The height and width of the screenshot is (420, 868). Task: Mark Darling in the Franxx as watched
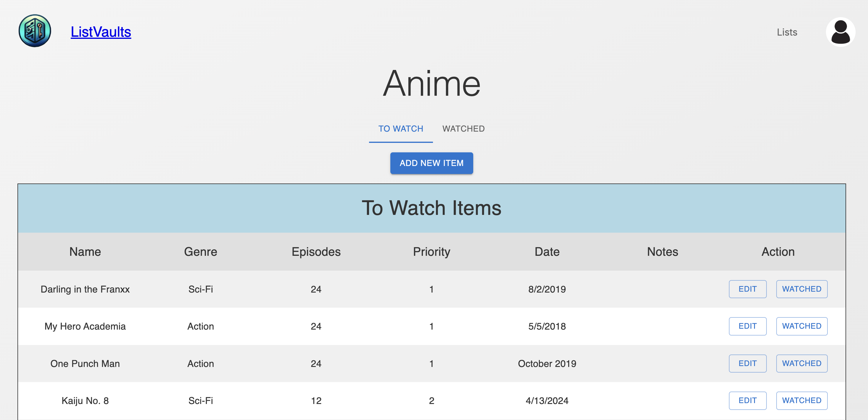pos(801,289)
